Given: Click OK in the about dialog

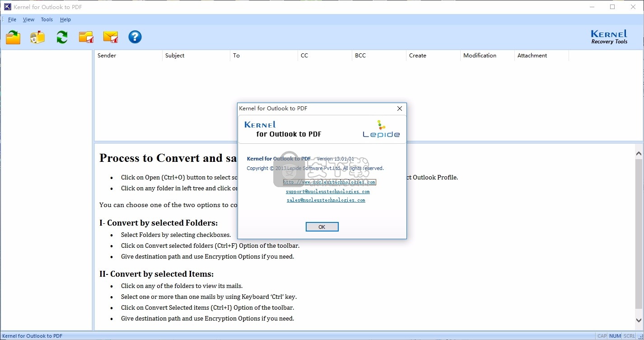Looking at the screenshot, I should pos(322,227).
